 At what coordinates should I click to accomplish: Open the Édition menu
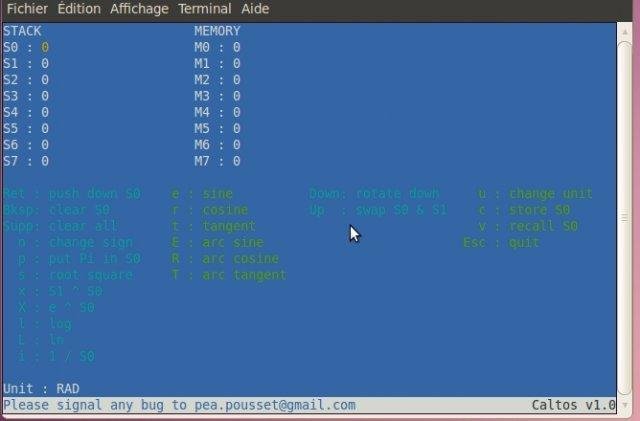(79, 9)
